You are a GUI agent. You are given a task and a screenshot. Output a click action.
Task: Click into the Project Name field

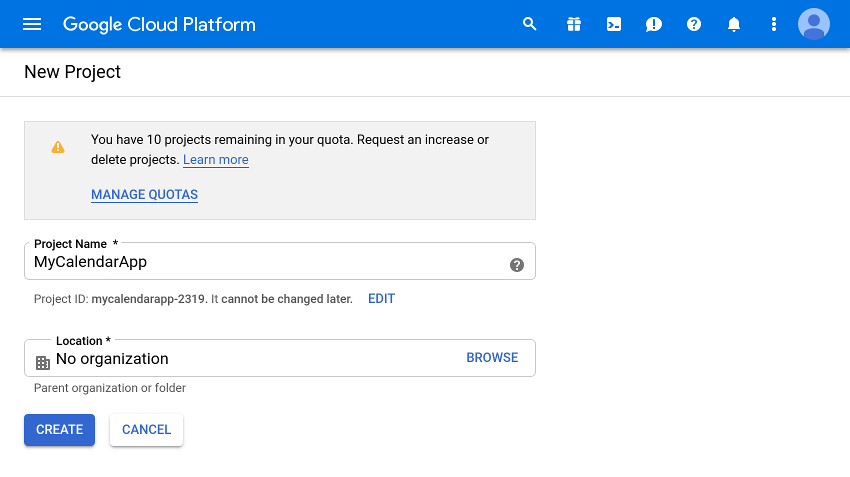coord(280,261)
